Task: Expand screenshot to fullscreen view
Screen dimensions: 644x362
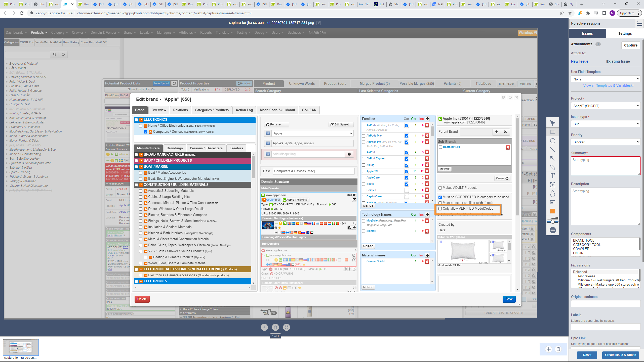Action: click(287, 327)
